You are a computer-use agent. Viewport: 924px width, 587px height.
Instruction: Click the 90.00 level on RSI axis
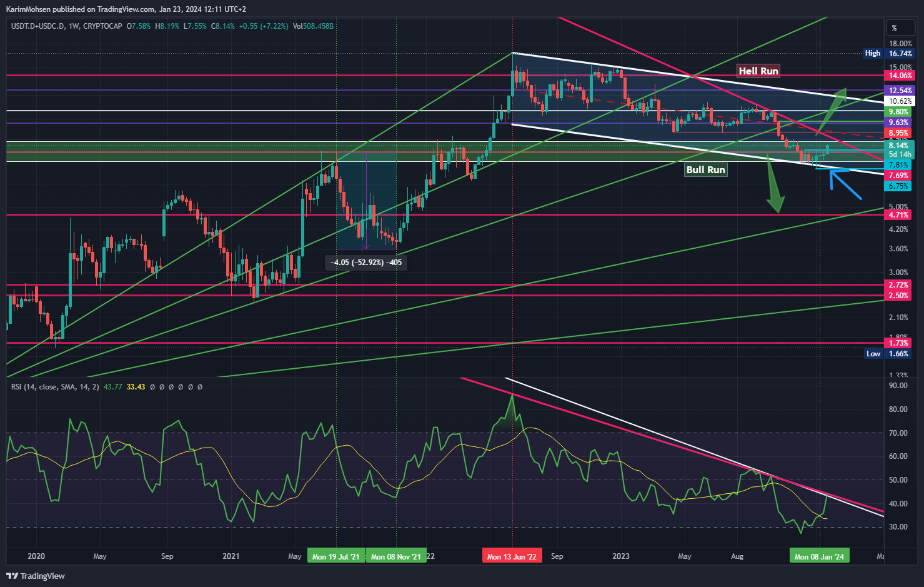[x=898, y=386]
